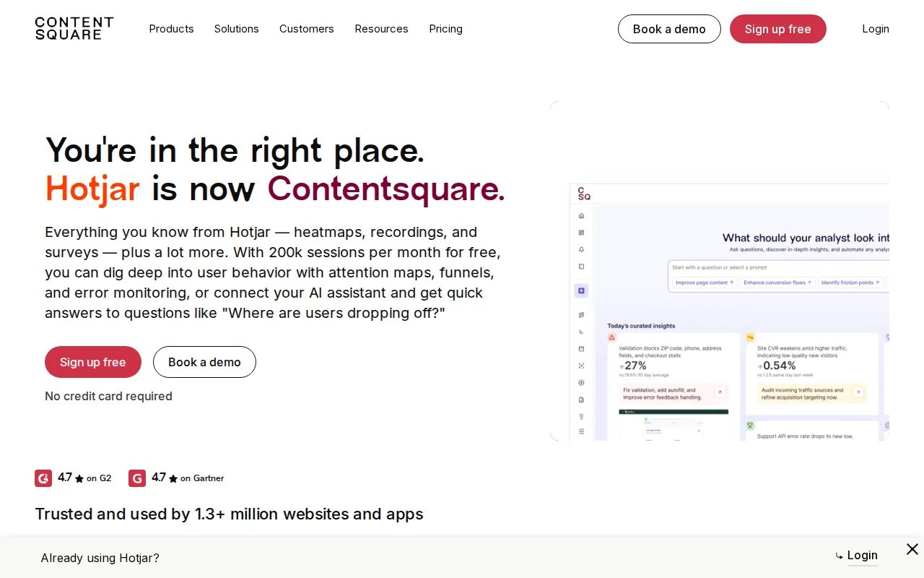
Task: Click the 'Validation blocks ZIP code' insight card
Action: click(674, 387)
